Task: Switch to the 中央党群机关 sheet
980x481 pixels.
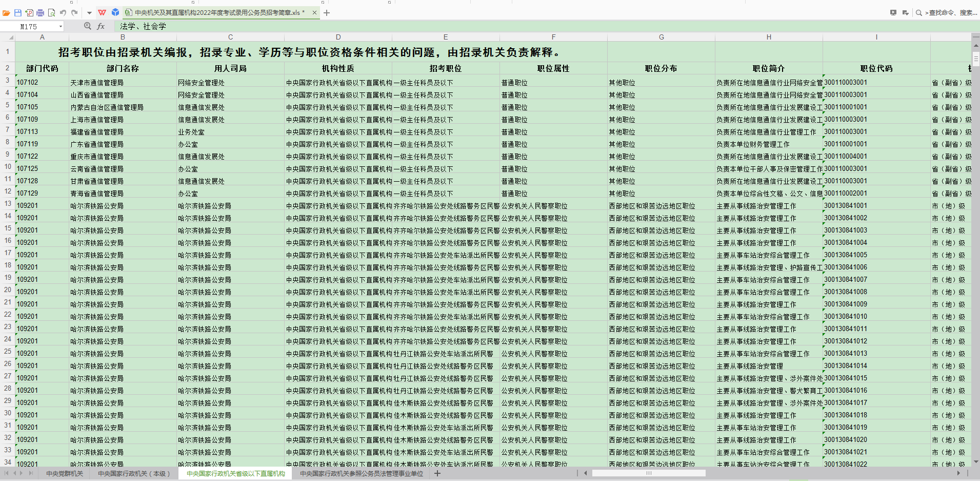Action: click(64, 474)
